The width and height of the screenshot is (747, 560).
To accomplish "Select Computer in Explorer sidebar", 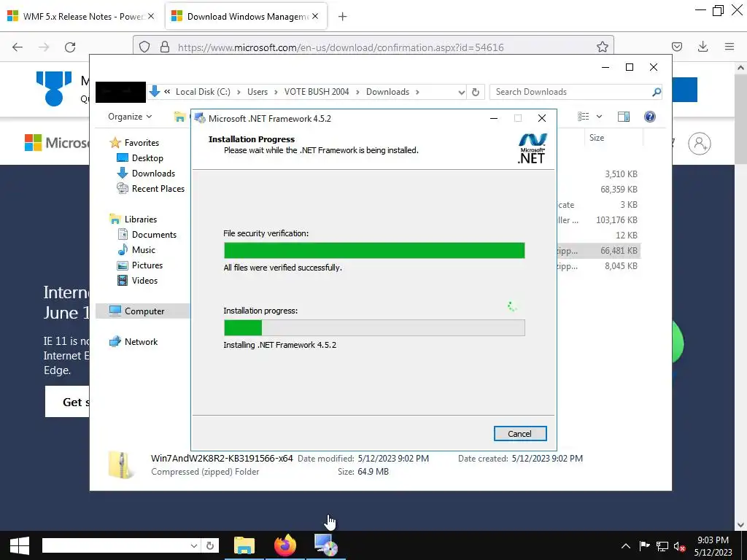I will coord(144,311).
